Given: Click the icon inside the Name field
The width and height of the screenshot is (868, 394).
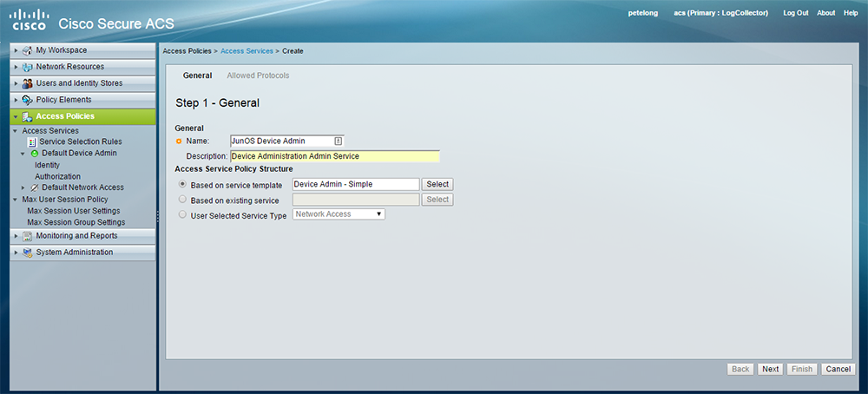Looking at the screenshot, I should [339, 141].
